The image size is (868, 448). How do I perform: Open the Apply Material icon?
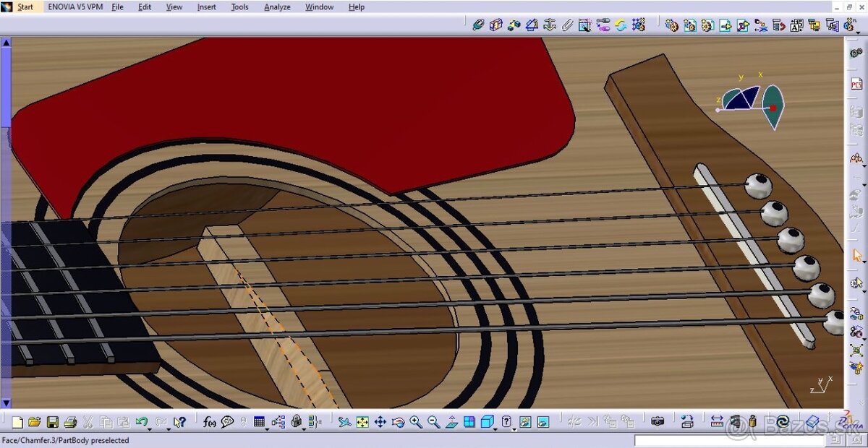pos(812,421)
